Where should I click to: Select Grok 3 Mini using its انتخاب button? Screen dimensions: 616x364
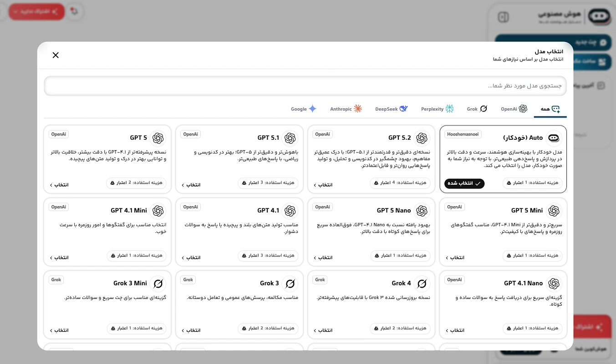point(59,330)
